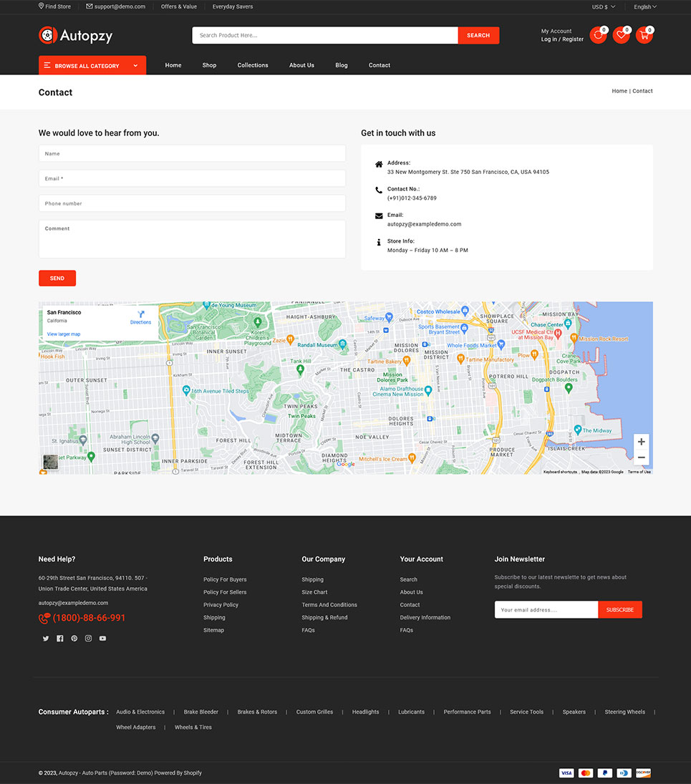The width and height of the screenshot is (691, 784).
Task: Zoom out on the map
Action: click(x=641, y=458)
